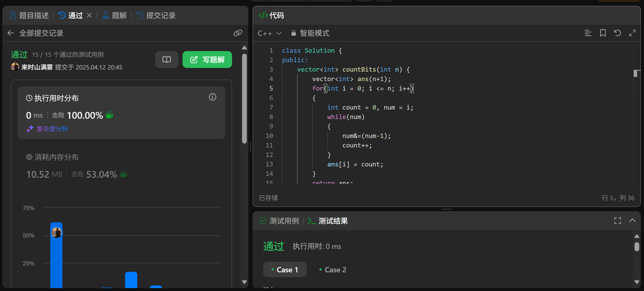This screenshot has height=291, width=644.
Task: Expand the code editor to fullscreen
Action: pos(632,33)
